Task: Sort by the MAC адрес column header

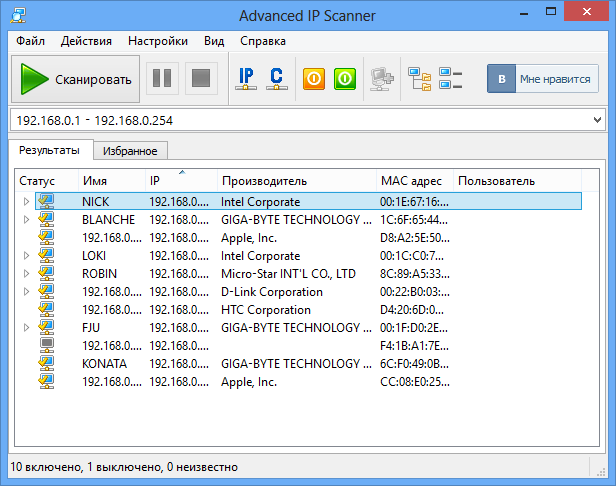Action: click(415, 181)
